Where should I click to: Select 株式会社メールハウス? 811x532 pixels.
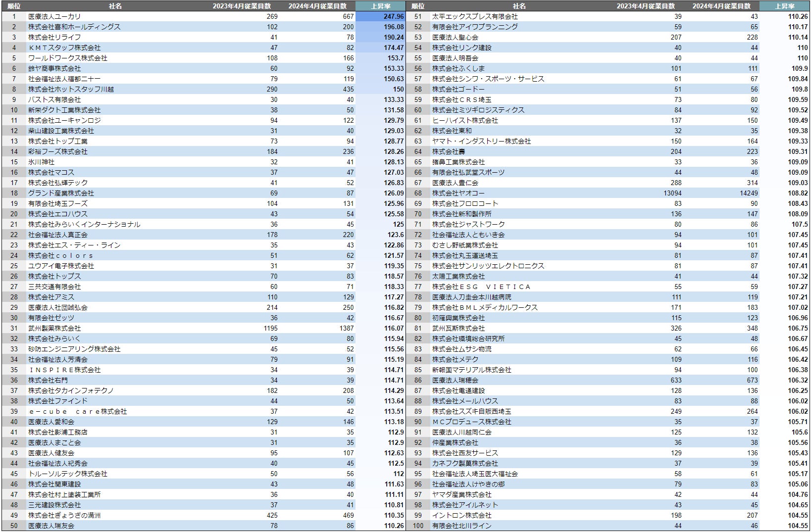[465, 401]
